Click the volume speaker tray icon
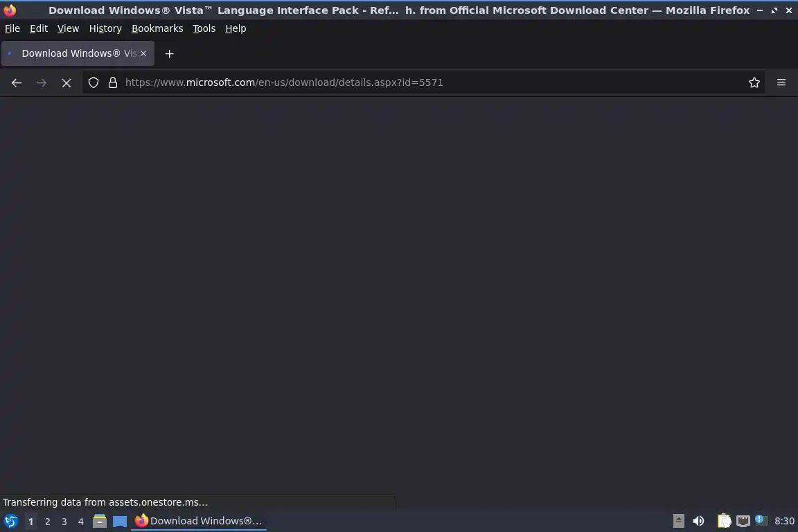This screenshot has width=798, height=532. point(699,521)
